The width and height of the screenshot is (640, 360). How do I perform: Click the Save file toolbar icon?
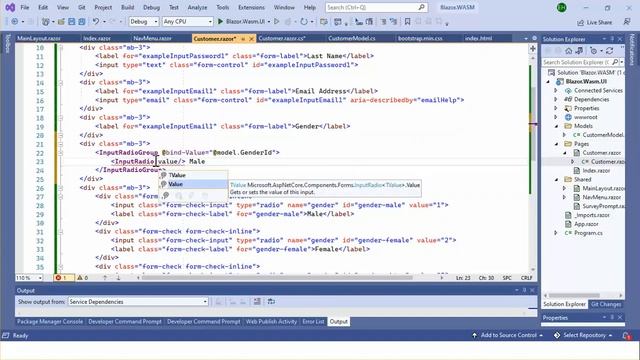pos(71,22)
